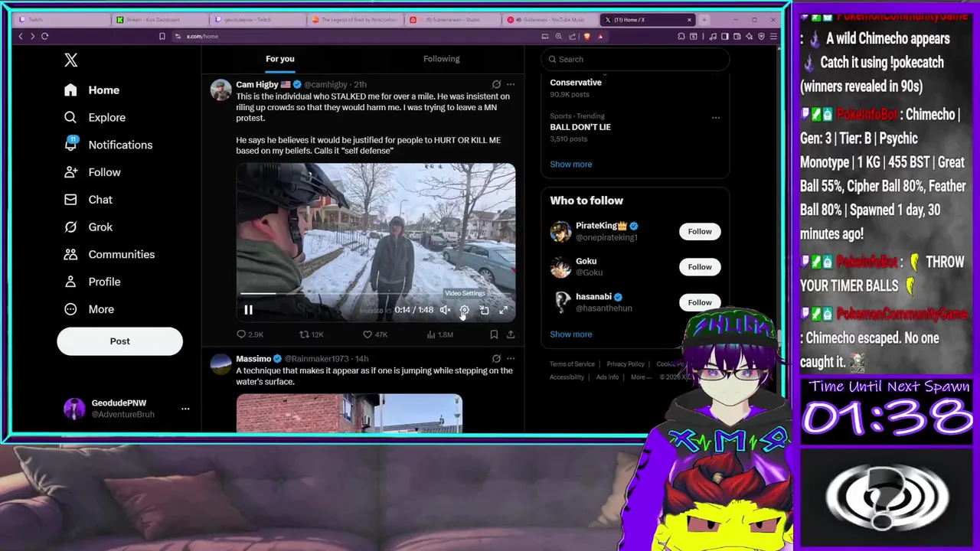Click the video progress bar
Screen dimensions: 980x551
pos(375,293)
